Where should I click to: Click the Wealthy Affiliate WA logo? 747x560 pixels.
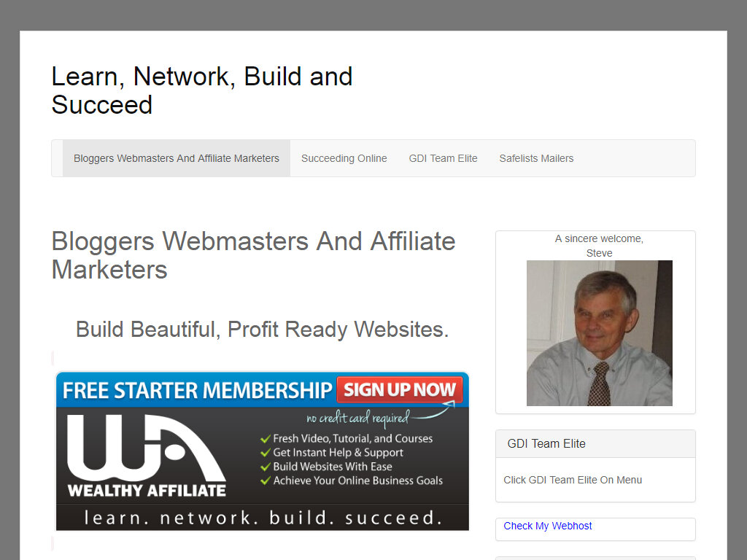tap(146, 456)
